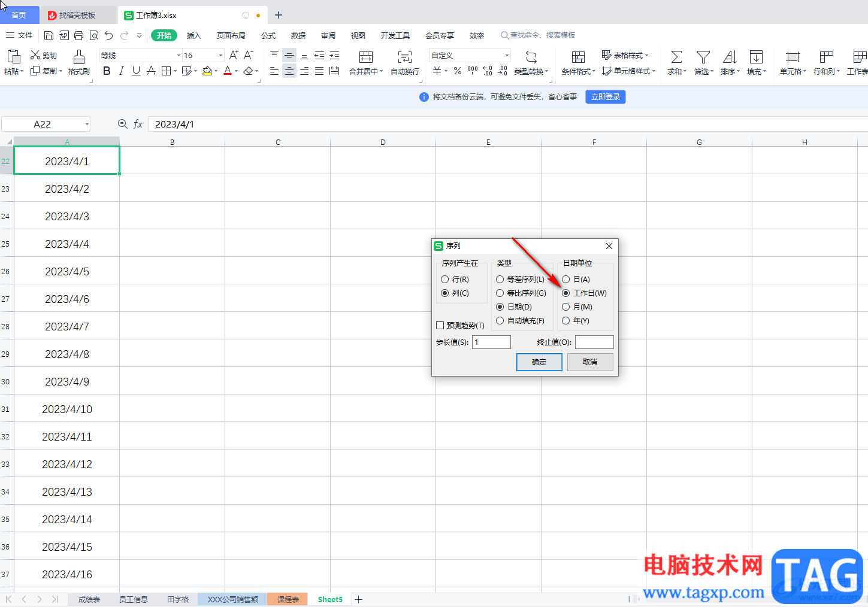Viewport: 868px width, 607px height.
Task: Expand the borders dropdown arrow
Action: tap(175, 71)
